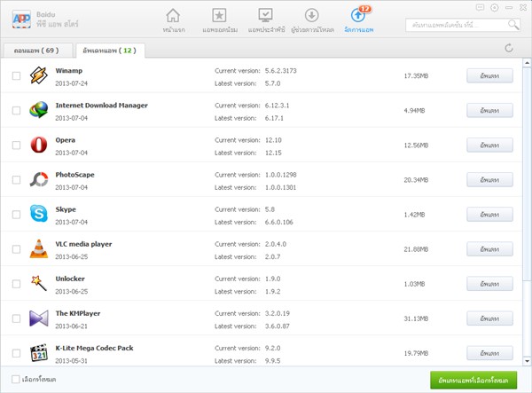This screenshot has width=532, height=393.
Task: Click the Unlocker wand icon
Action: tap(39, 283)
